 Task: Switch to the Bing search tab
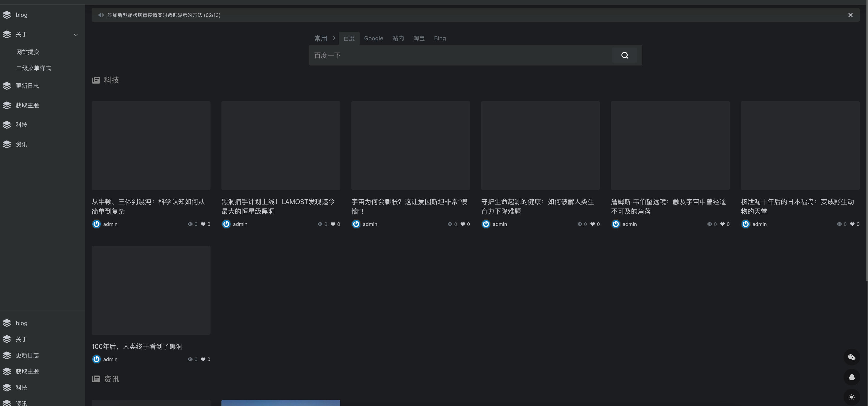click(440, 38)
